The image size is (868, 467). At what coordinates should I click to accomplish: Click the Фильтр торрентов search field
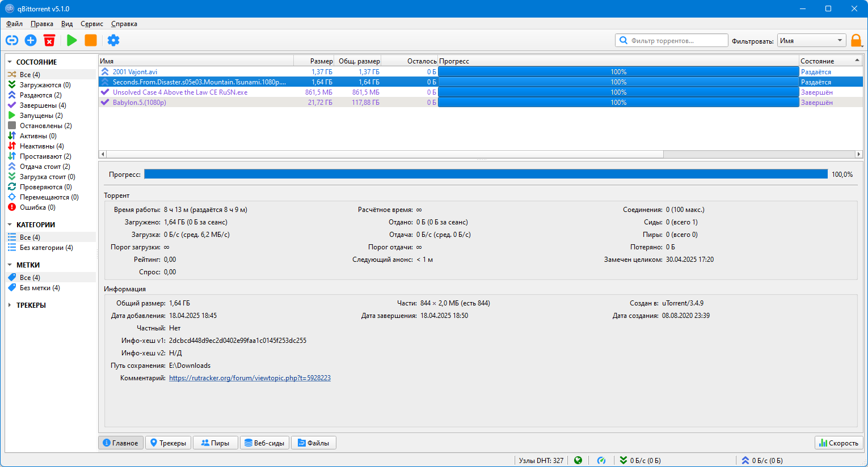(675, 41)
